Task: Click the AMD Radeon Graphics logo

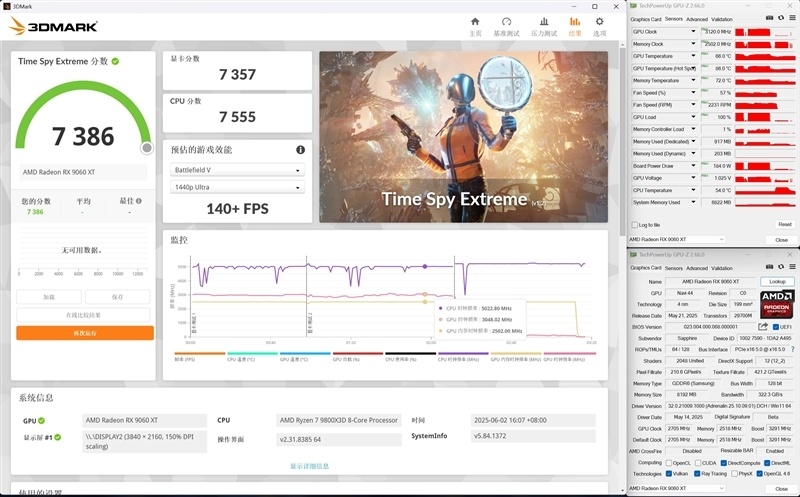Action: tap(777, 304)
